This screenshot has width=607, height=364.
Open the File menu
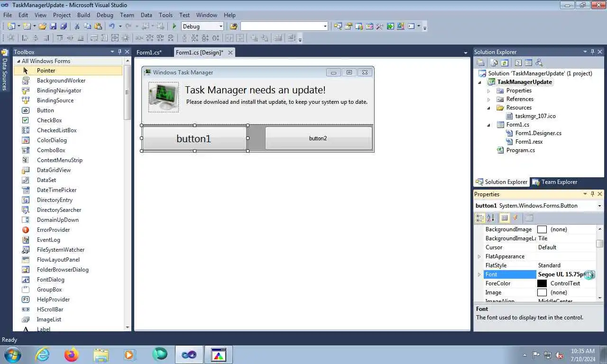click(8, 15)
